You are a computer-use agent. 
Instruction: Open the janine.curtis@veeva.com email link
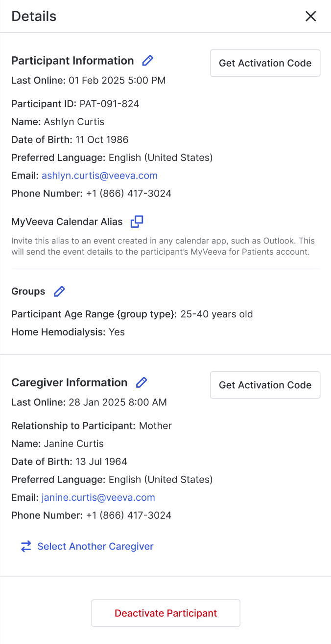pyautogui.click(x=98, y=497)
